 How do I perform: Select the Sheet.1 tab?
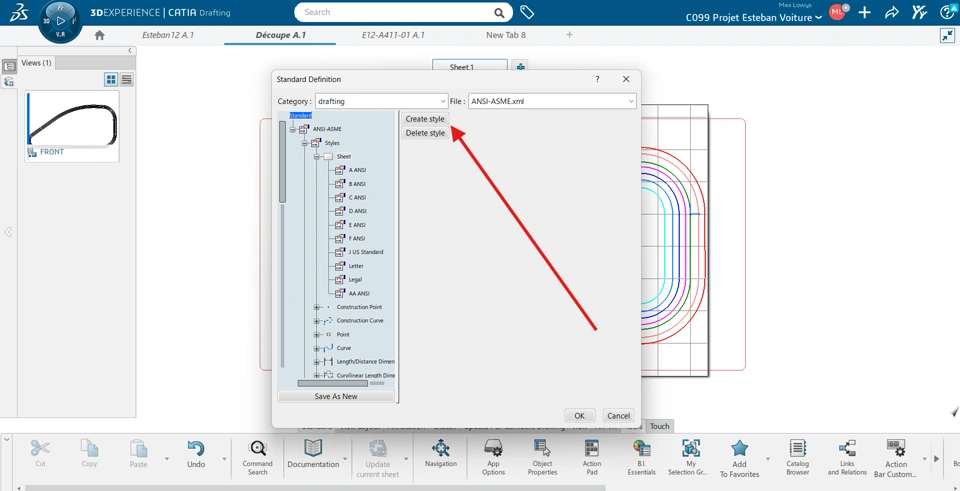(470, 66)
